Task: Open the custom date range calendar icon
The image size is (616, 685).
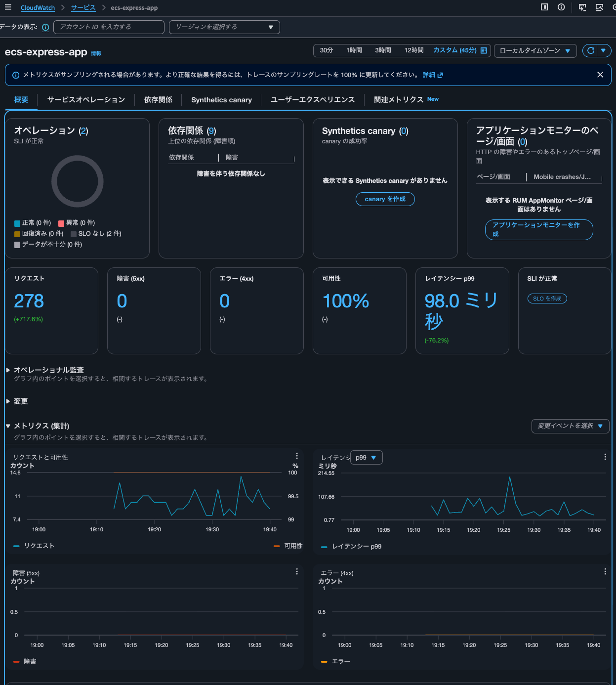Action: click(x=483, y=50)
